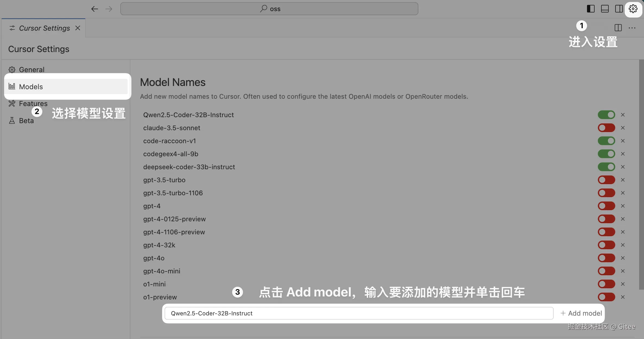
Task: Enable the claude-3.5-sonnet model toggle
Action: pyautogui.click(x=606, y=128)
